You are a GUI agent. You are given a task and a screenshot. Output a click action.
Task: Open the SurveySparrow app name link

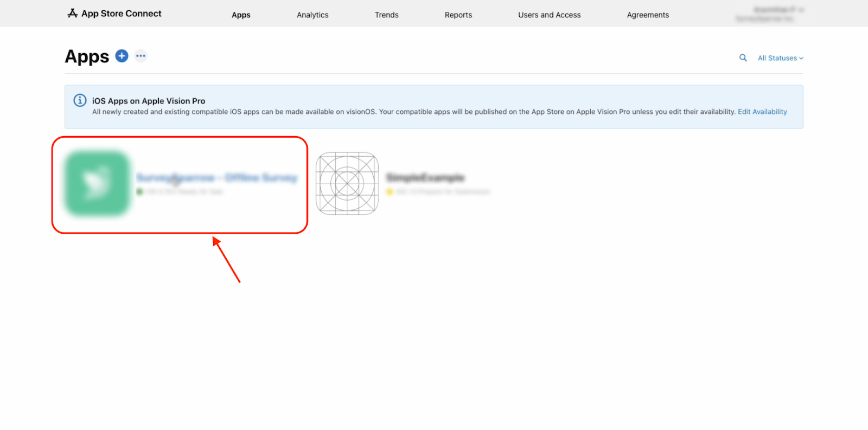(216, 178)
